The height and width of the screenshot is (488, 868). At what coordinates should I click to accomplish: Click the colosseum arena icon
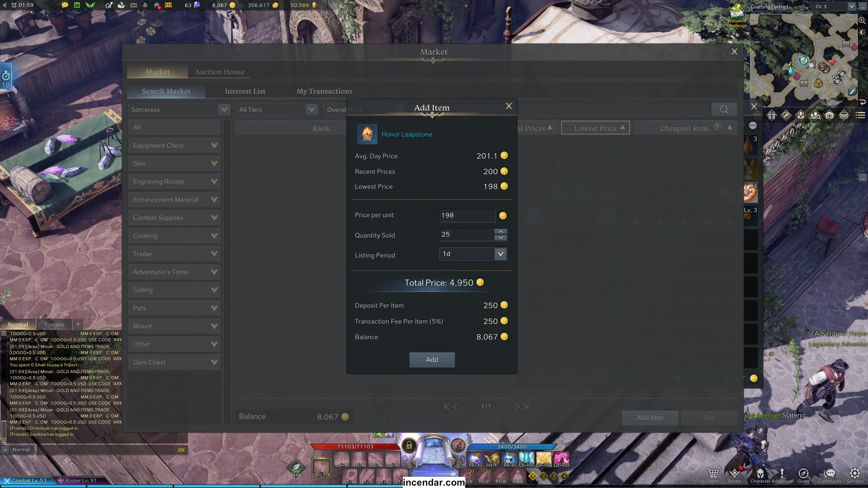[844, 116]
